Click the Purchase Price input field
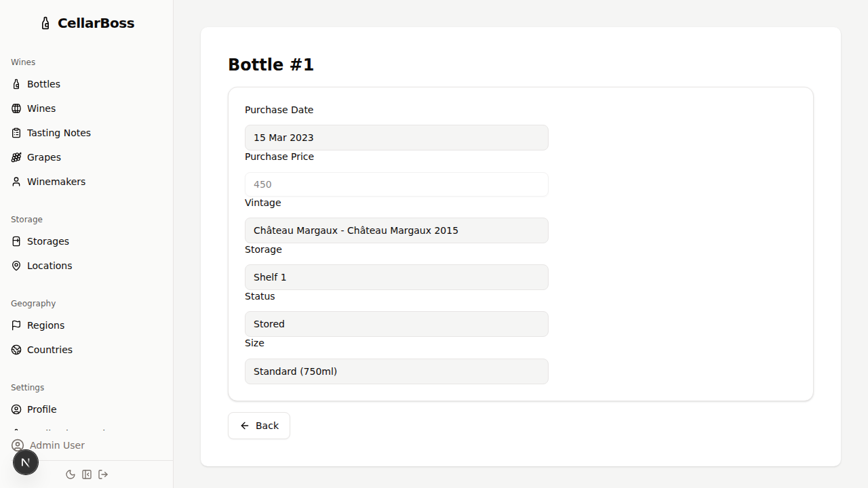The height and width of the screenshot is (488, 868). (396, 184)
